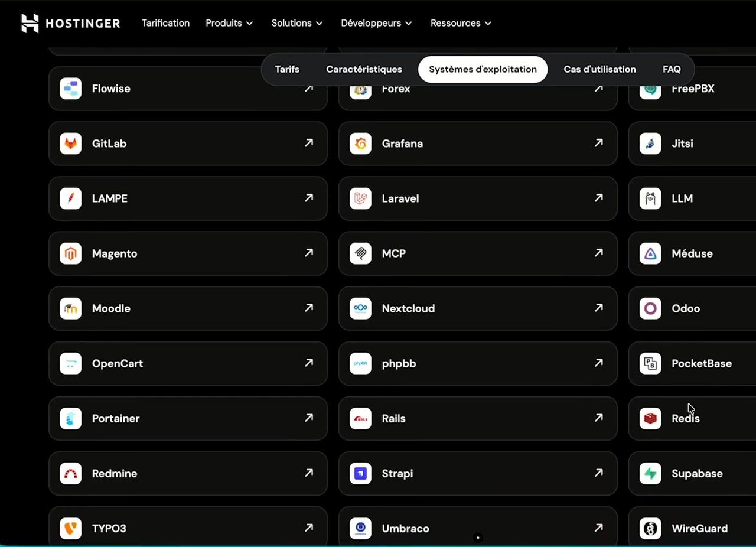Click the Redmine logo icon
The height and width of the screenshot is (547, 756).
coord(71,473)
